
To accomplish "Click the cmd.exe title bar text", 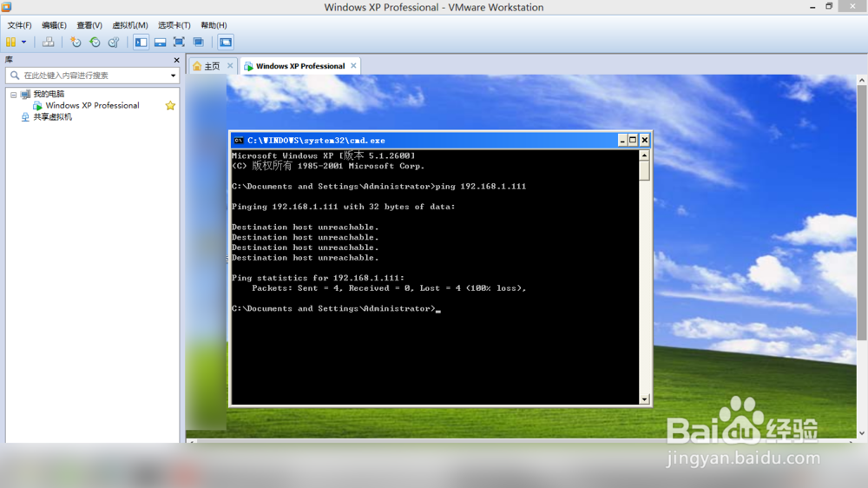I will coord(316,141).
